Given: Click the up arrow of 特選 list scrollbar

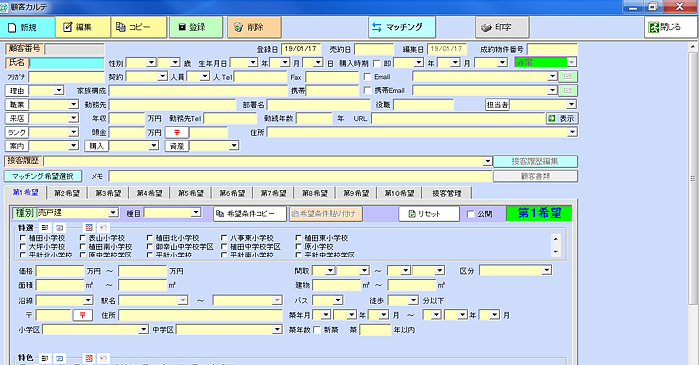Looking at the screenshot, I should [556, 239].
